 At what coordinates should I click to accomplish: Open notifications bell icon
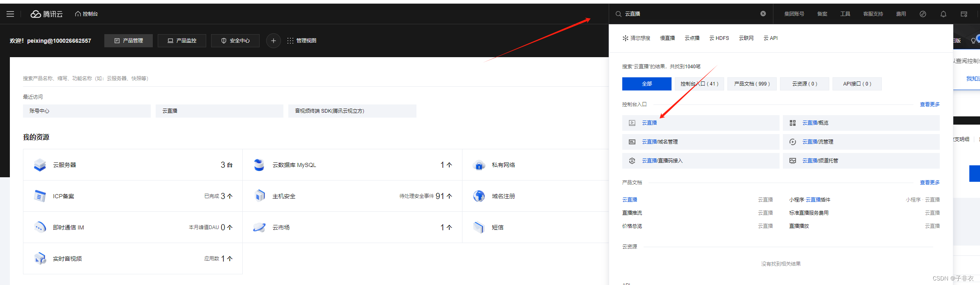[x=943, y=14]
